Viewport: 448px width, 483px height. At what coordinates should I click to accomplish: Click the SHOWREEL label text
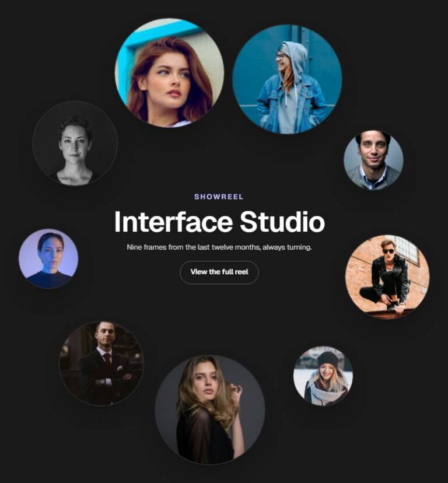[219, 197]
